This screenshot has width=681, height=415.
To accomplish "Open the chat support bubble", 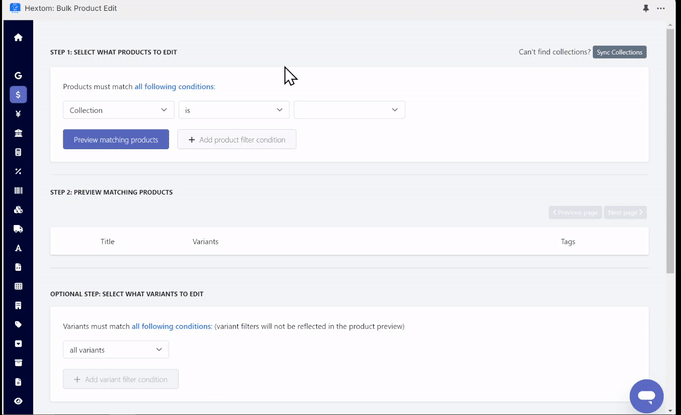I will coord(646,396).
